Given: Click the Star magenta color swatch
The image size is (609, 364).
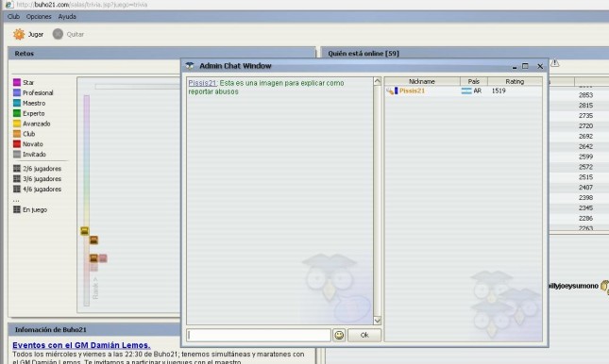Looking at the screenshot, I should coord(17,82).
